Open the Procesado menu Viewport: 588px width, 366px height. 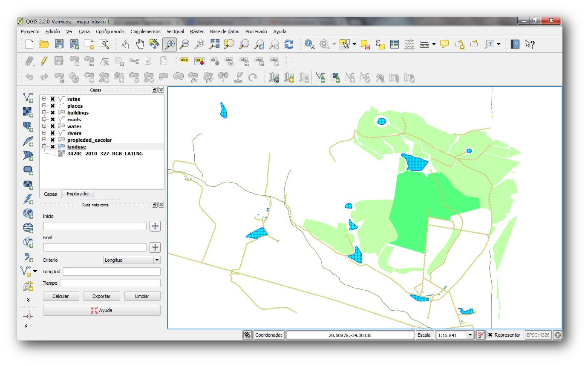point(256,31)
